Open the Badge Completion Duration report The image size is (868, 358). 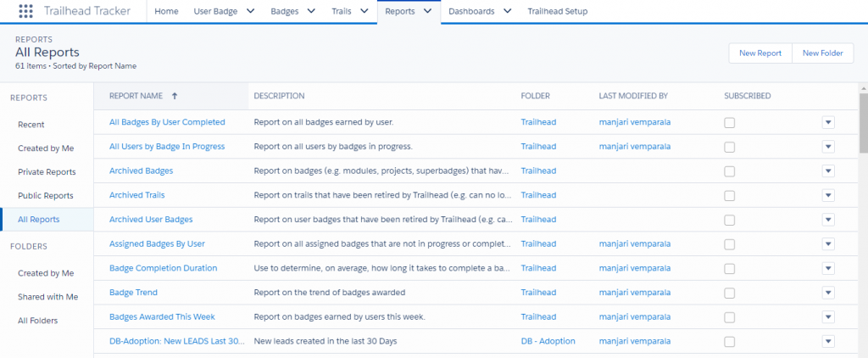(164, 269)
